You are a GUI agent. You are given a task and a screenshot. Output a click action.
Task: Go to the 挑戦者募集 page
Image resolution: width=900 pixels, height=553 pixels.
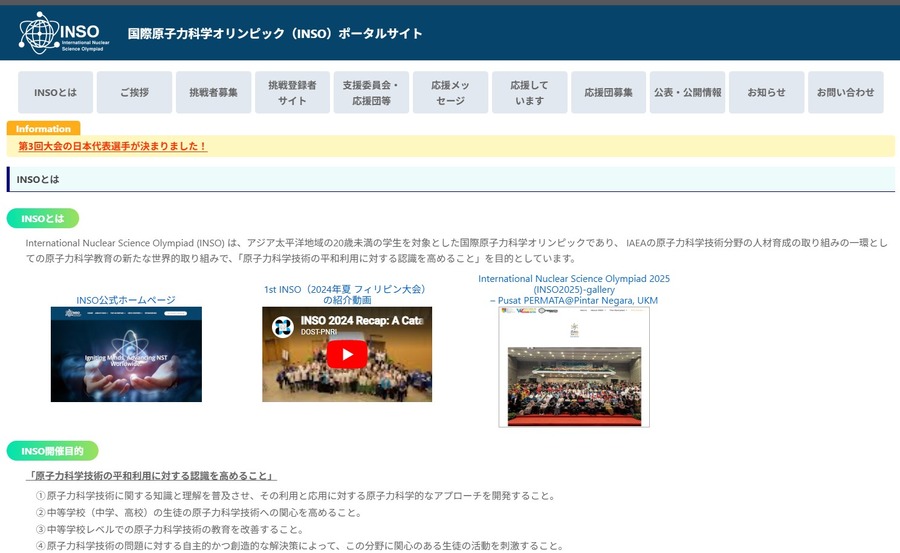tap(214, 92)
